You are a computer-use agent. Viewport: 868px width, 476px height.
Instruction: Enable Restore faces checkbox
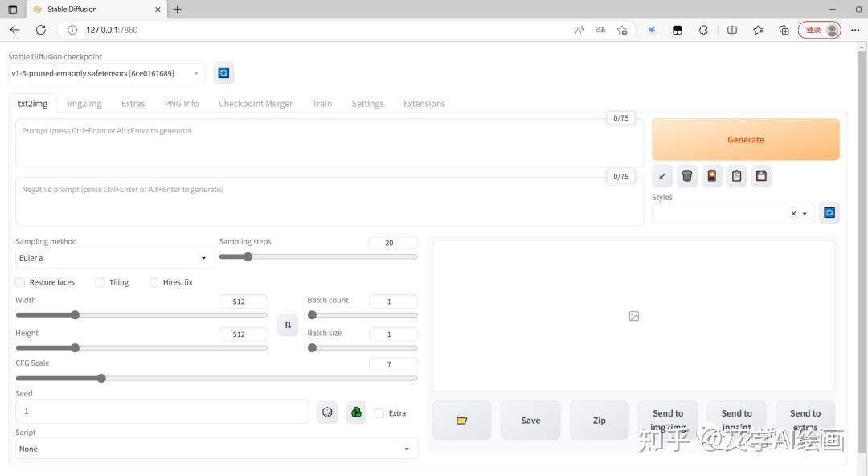click(20, 282)
